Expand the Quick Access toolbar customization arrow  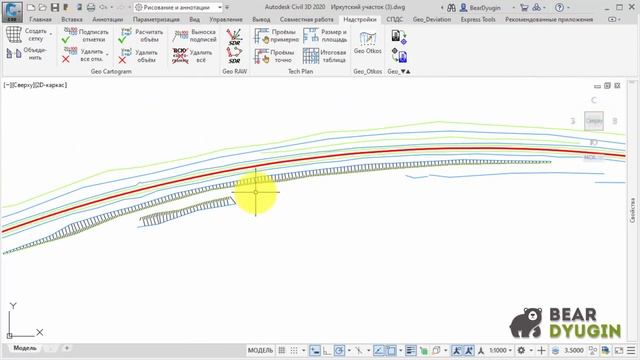coord(227,7)
